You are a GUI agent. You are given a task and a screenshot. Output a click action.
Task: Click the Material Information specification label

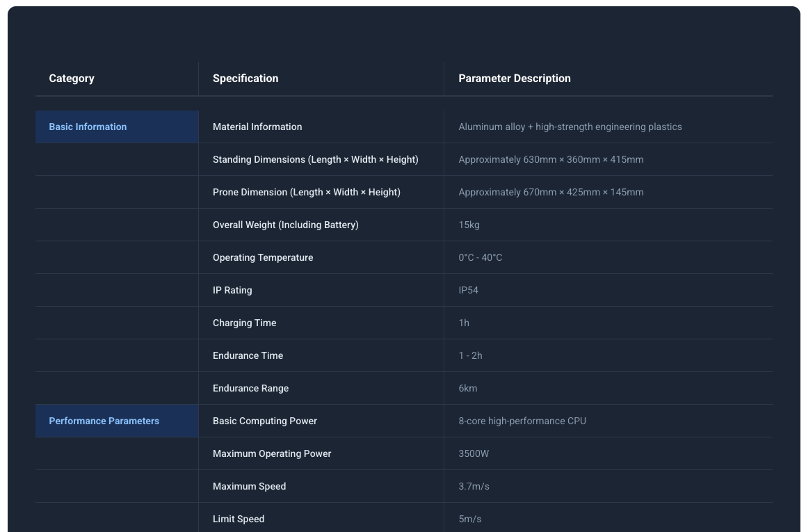click(x=257, y=127)
